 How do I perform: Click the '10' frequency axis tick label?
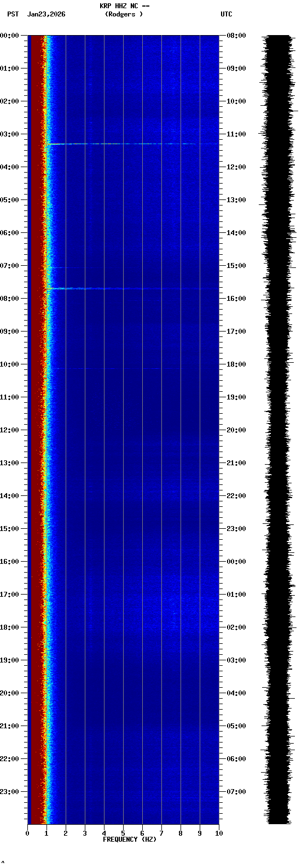tap(219, 833)
